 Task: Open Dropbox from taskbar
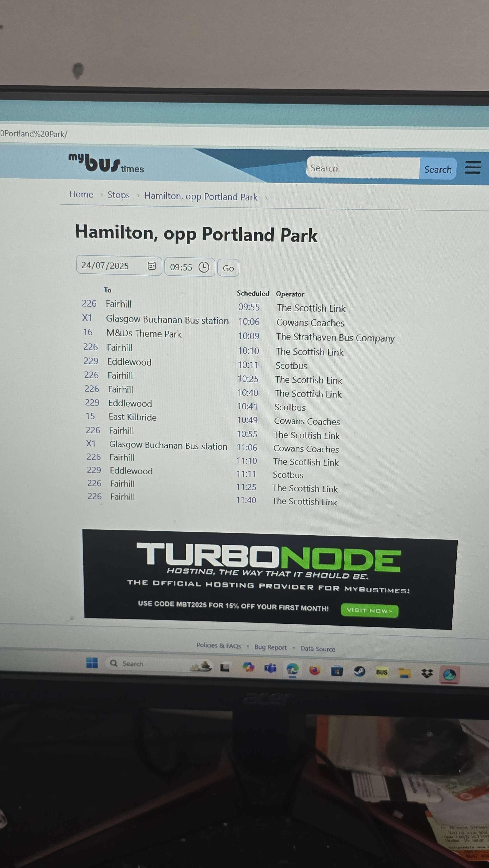pos(427,673)
